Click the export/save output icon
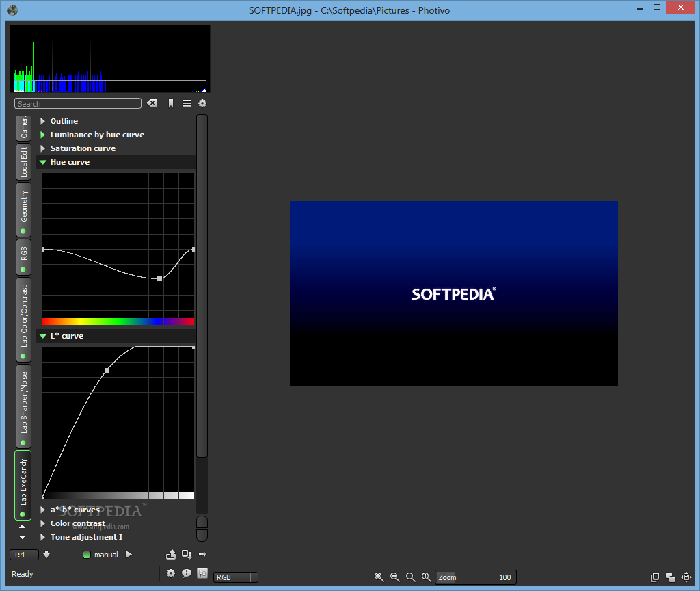The width and height of the screenshot is (700, 591). [x=171, y=554]
